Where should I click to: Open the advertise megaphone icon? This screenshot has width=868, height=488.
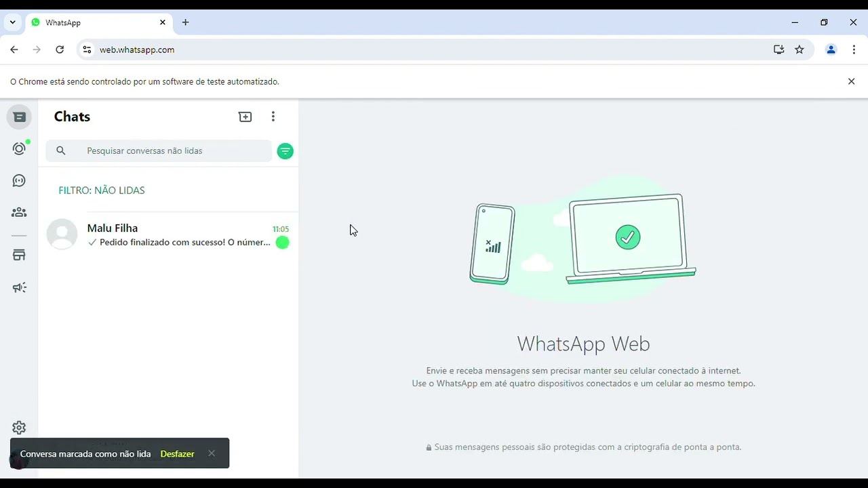click(x=19, y=287)
